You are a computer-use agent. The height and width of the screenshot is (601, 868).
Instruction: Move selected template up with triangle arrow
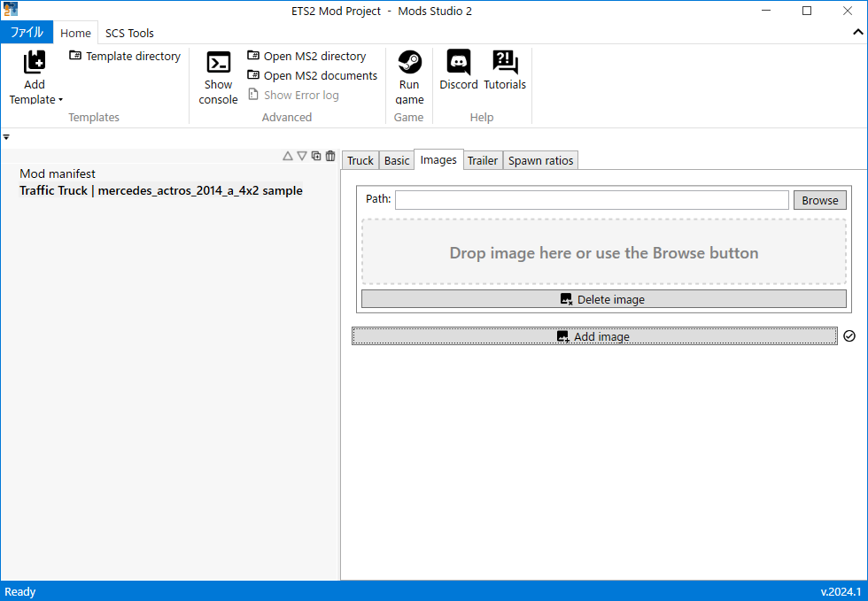click(288, 156)
